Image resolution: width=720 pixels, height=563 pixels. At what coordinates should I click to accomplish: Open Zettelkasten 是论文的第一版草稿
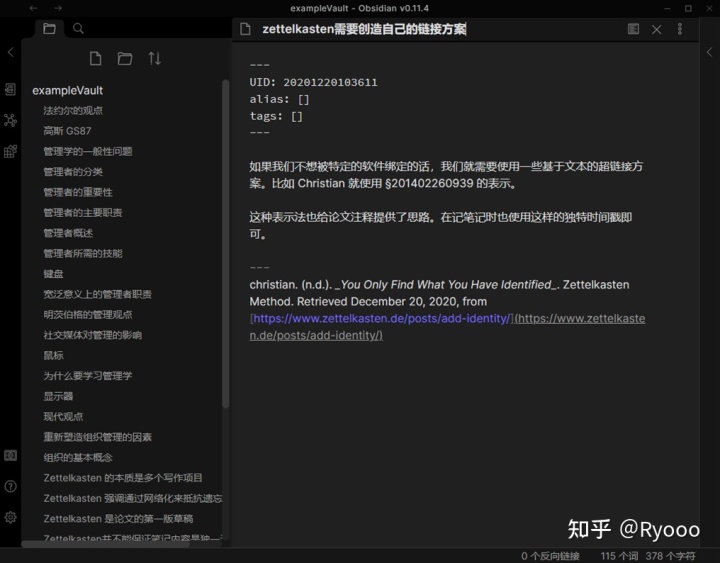118,519
